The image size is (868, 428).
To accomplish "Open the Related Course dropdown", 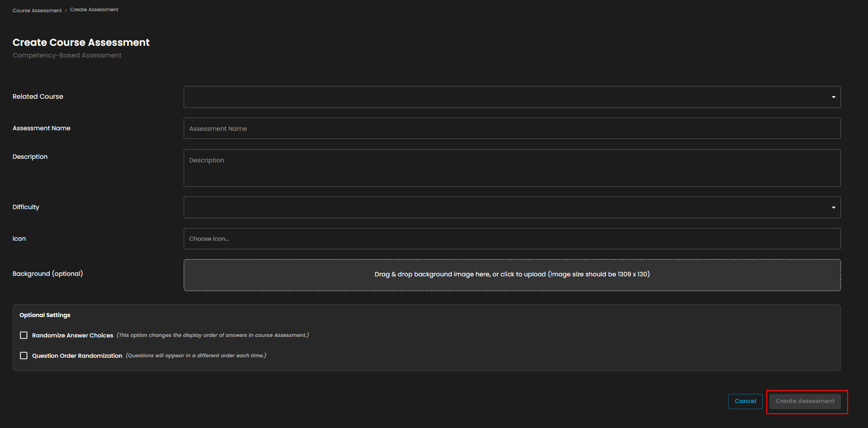I will click(x=511, y=97).
